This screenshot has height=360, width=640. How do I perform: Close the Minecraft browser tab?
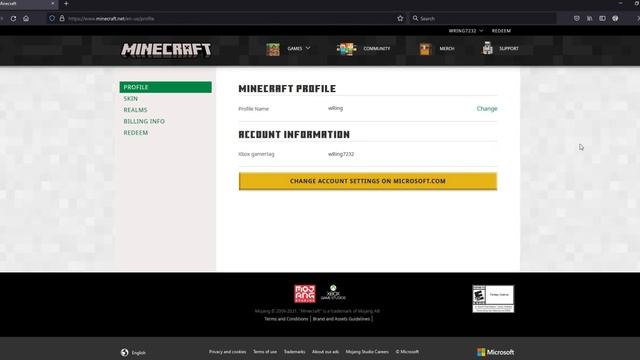coord(53,3)
